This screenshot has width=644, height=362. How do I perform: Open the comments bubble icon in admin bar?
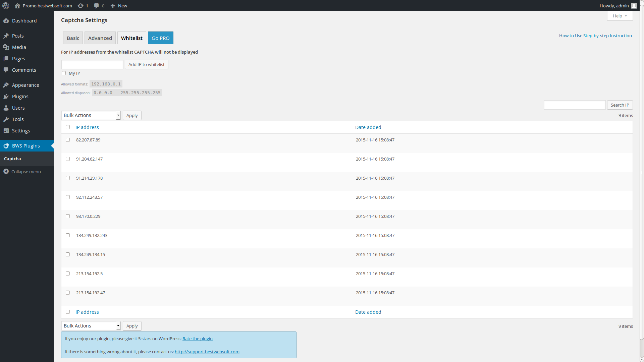coord(97,6)
